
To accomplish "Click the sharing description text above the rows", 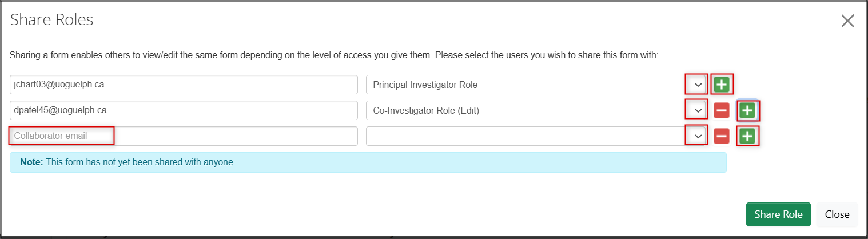I will coord(334,56).
